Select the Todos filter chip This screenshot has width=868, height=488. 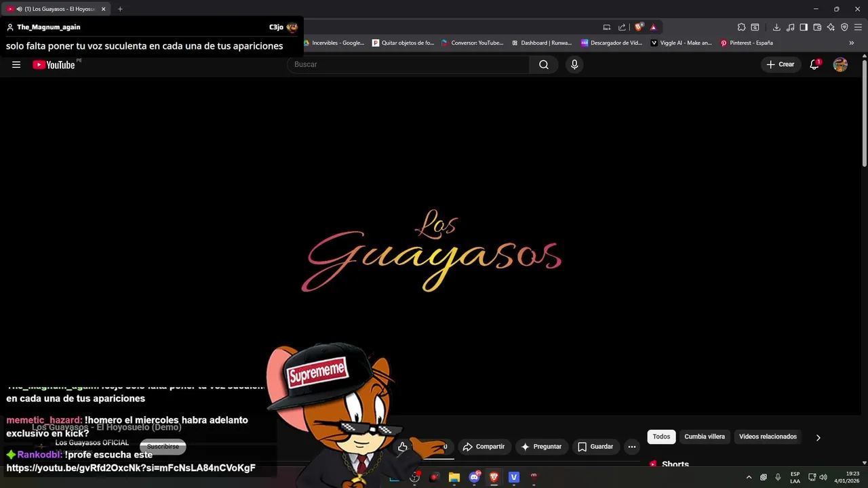pos(661,436)
